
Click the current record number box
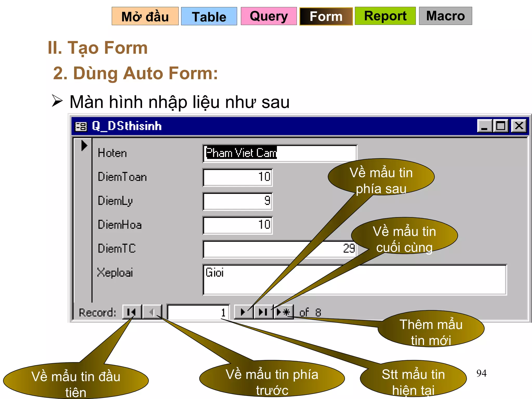198,312
